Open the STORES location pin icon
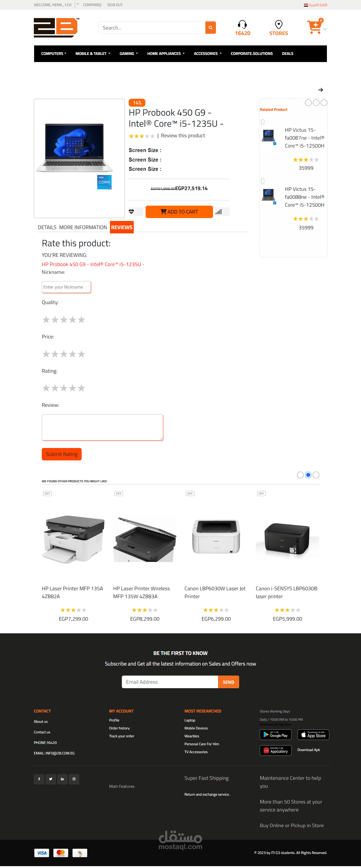The image size is (361, 868). (x=278, y=24)
